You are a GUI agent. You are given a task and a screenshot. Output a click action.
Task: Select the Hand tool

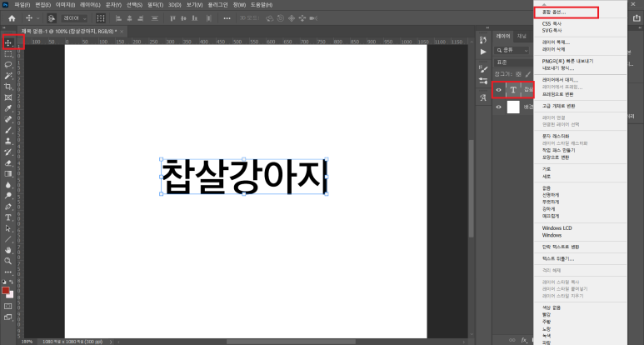[x=8, y=250]
